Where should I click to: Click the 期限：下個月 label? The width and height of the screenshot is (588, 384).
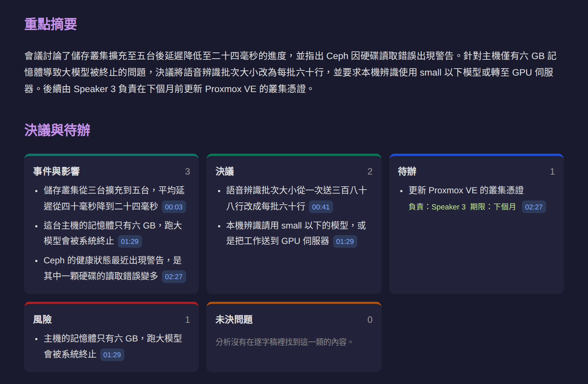click(x=493, y=207)
